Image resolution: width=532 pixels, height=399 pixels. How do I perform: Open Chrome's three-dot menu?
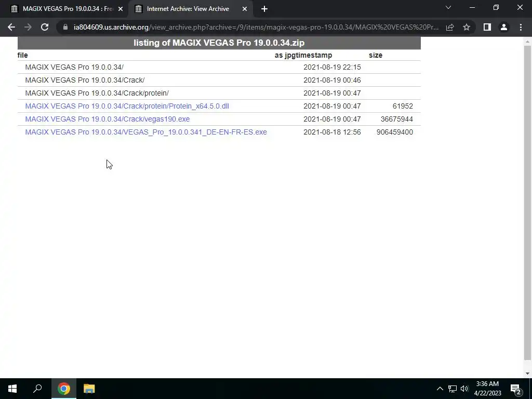tap(521, 27)
